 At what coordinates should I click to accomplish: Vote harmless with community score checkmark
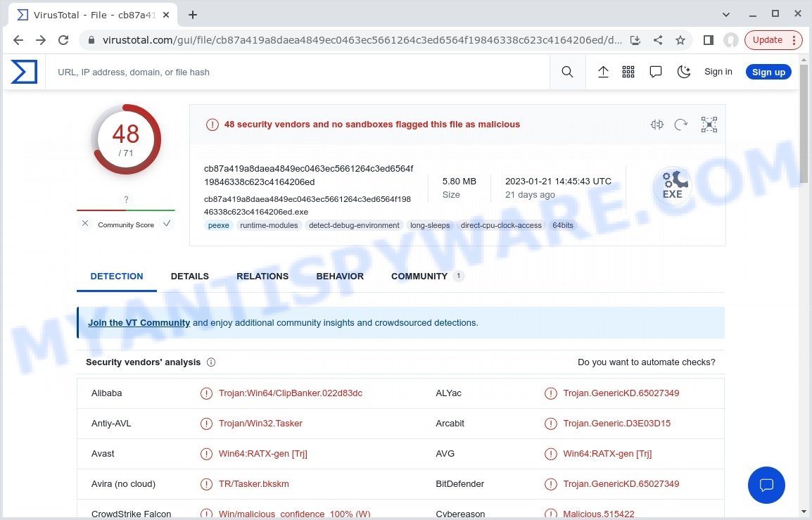pos(167,223)
